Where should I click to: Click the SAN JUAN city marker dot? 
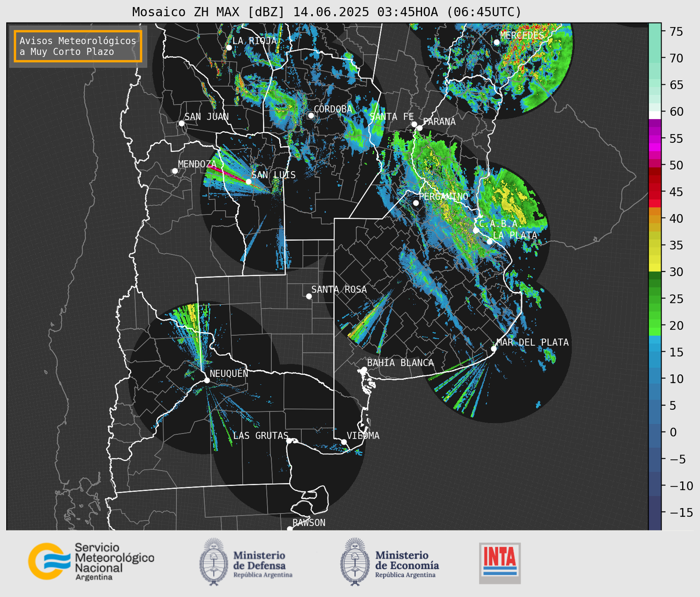pos(181,123)
